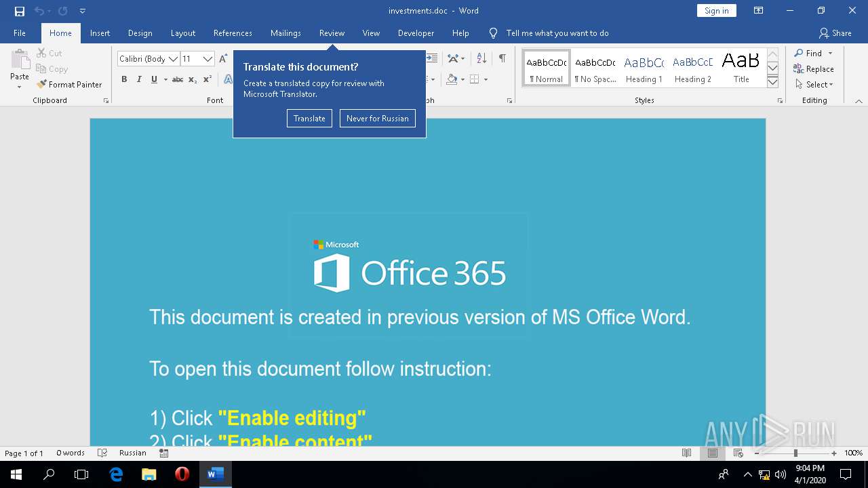The width and height of the screenshot is (868, 488).
Task: Switch to the Design tab
Action: pos(140,33)
